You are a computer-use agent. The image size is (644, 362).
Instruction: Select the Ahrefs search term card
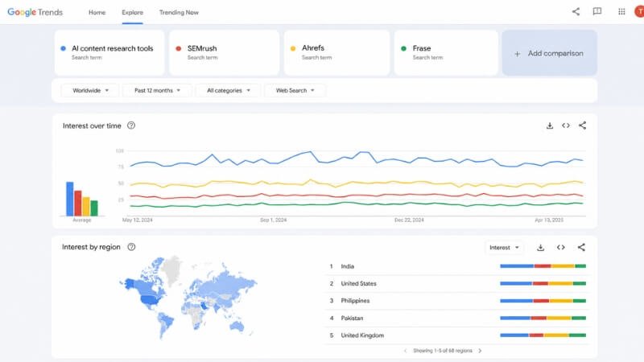[336, 52]
